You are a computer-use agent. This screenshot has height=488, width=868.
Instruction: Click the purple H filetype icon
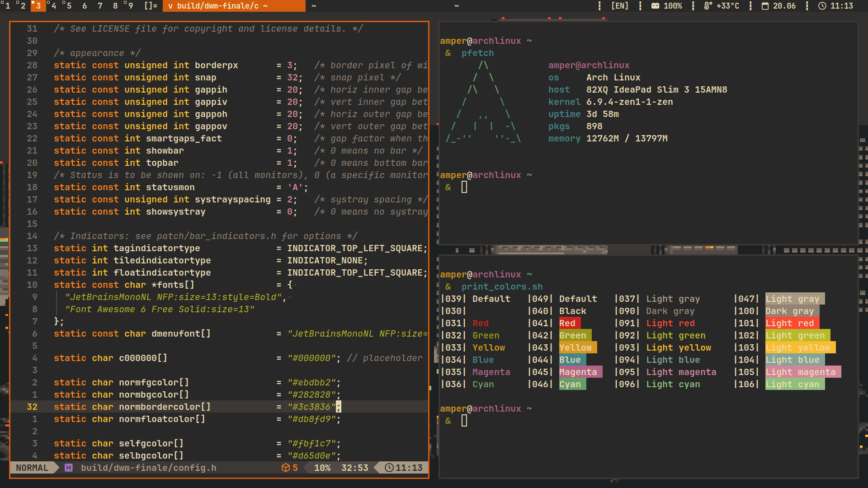pyautogui.click(x=69, y=468)
